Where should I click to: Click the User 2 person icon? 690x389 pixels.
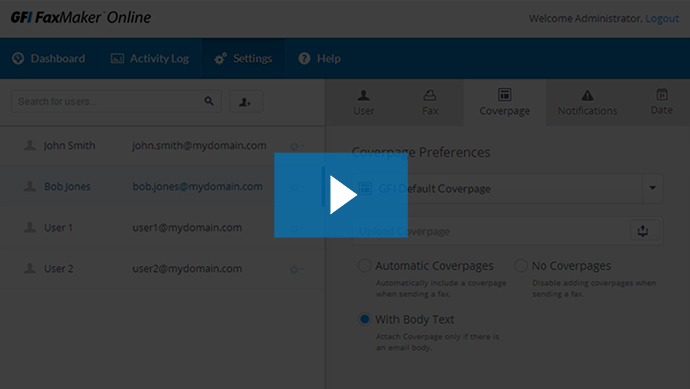(x=29, y=268)
